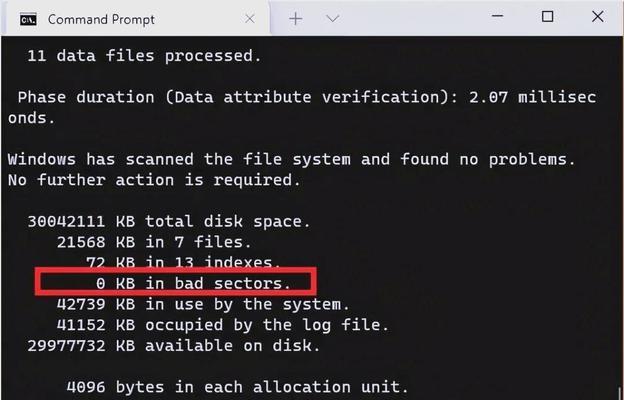
Task: Click the highlighted '0 KB in bad sectors' line
Action: tap(193, 283)
